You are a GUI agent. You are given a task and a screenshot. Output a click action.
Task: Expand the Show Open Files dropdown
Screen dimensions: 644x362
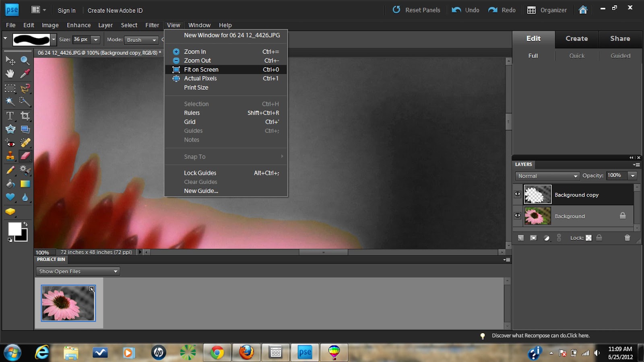[77, 271]
